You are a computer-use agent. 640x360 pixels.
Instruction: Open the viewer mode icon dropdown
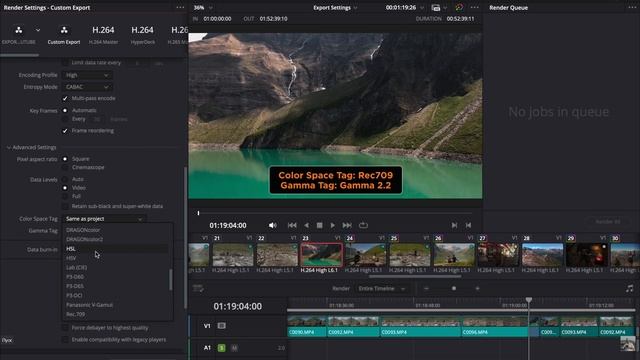point(439,7)
